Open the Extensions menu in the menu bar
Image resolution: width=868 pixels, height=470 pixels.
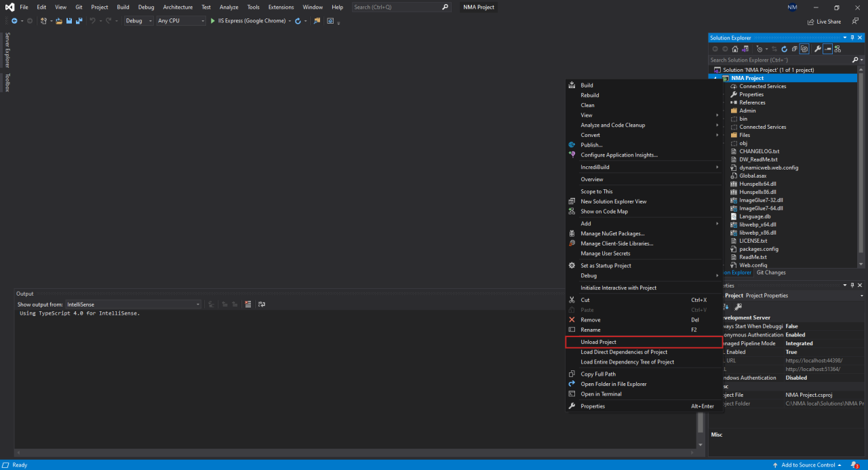click(281, 7)
